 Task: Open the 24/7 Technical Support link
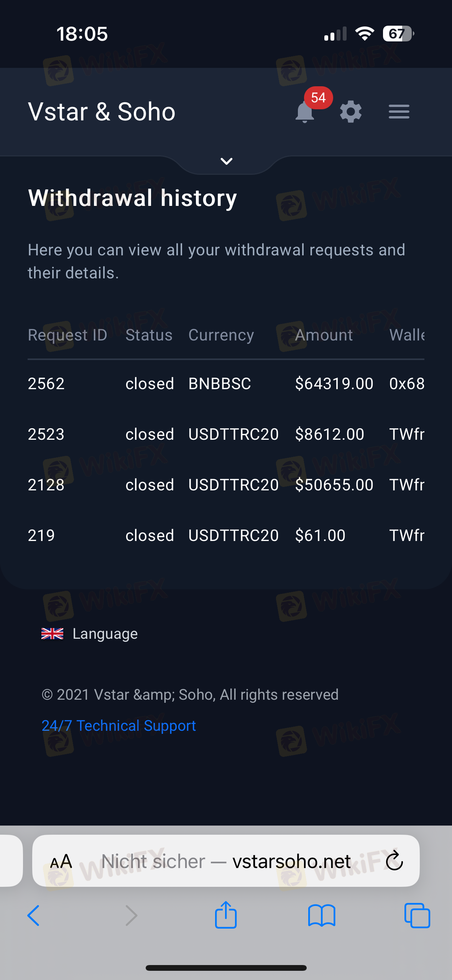click(x=118, y=725)
